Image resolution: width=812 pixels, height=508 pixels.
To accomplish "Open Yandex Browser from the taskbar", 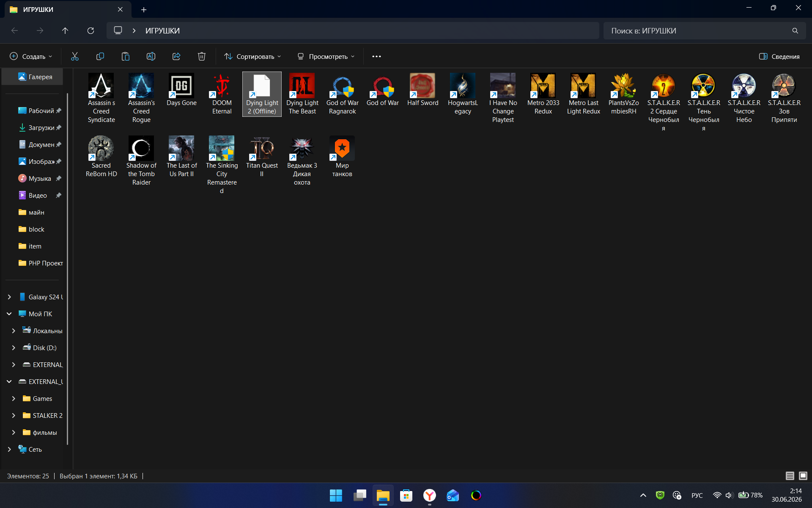I will 430,495.
